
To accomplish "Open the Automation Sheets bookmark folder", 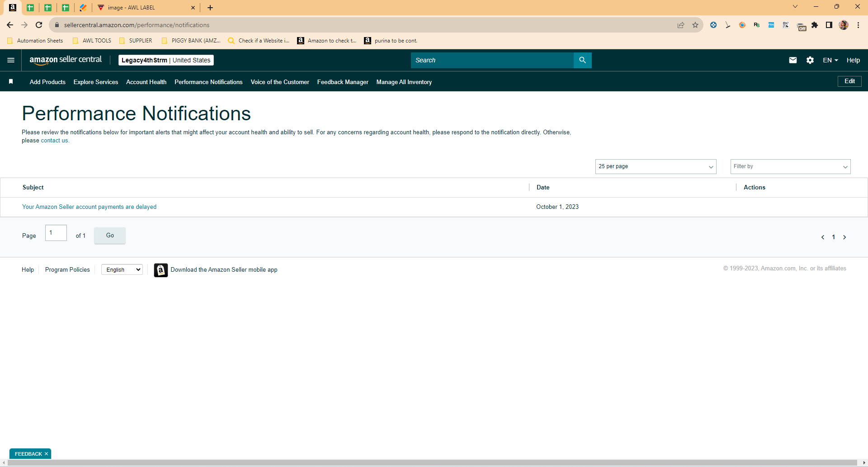I will pos(35,41).
